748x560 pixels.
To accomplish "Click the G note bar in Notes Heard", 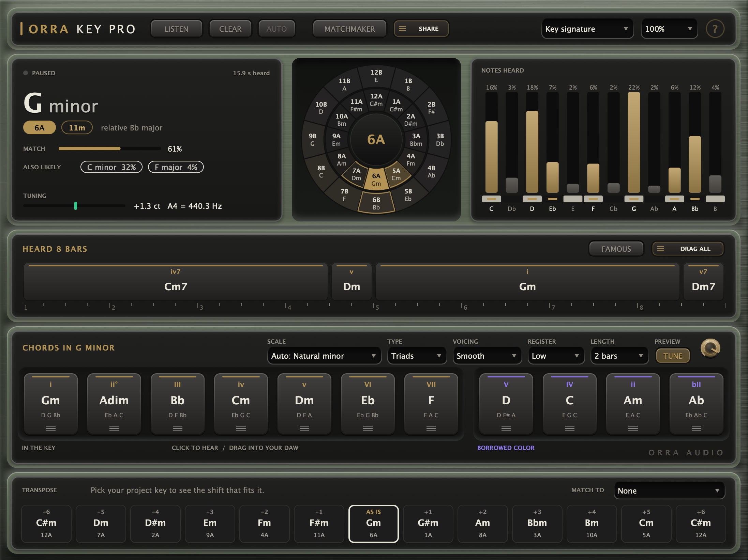I will (x=634, y=142).
